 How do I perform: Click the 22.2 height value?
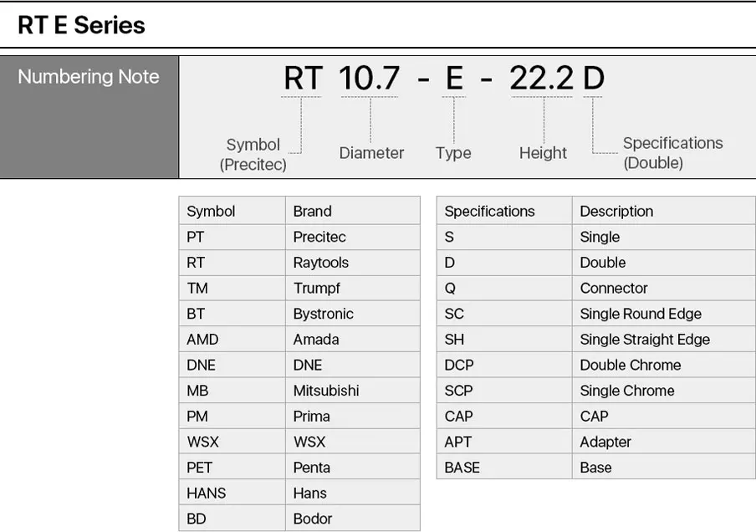click(541, 78)
